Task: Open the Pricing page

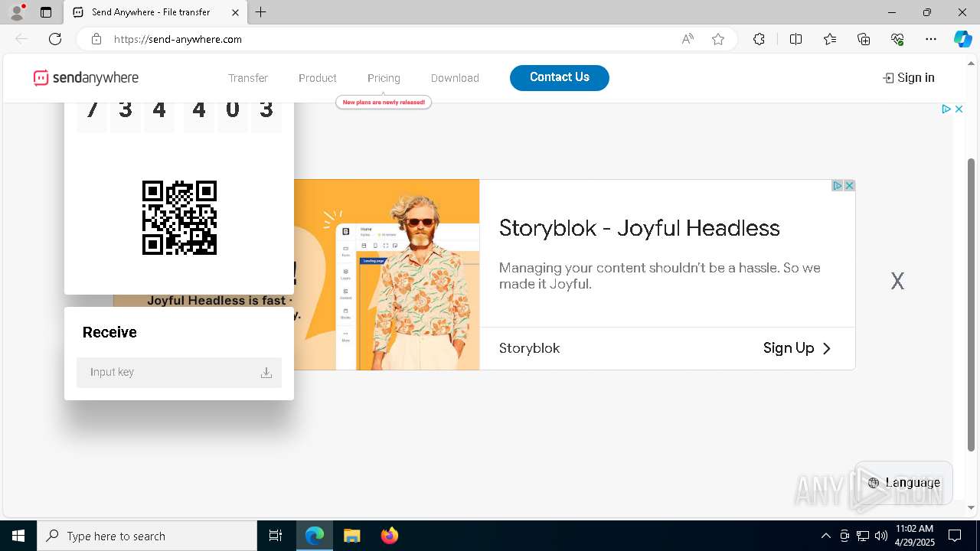Action: (x=384, y=78)
